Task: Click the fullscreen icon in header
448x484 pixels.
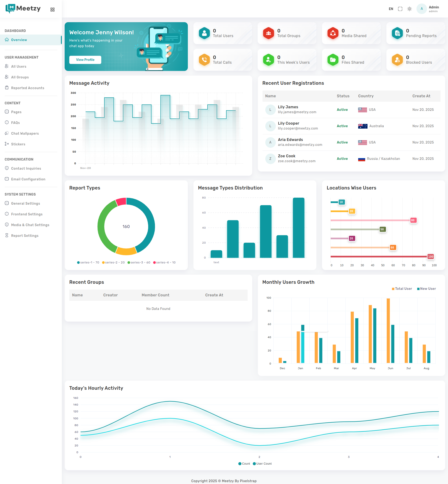Action: (x=400, y=9)
